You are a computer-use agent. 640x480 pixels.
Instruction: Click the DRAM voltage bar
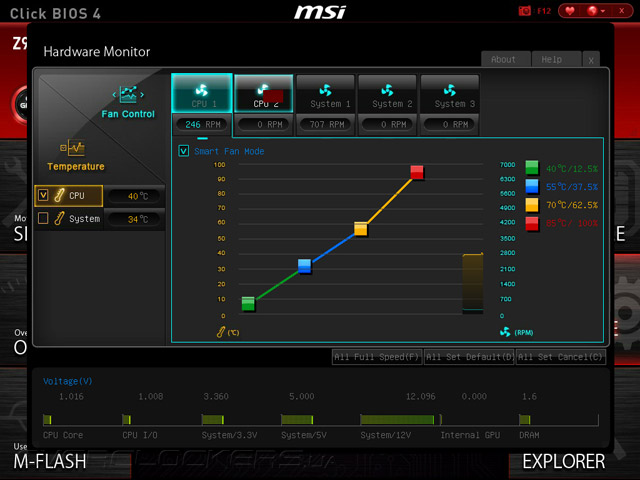524,420
